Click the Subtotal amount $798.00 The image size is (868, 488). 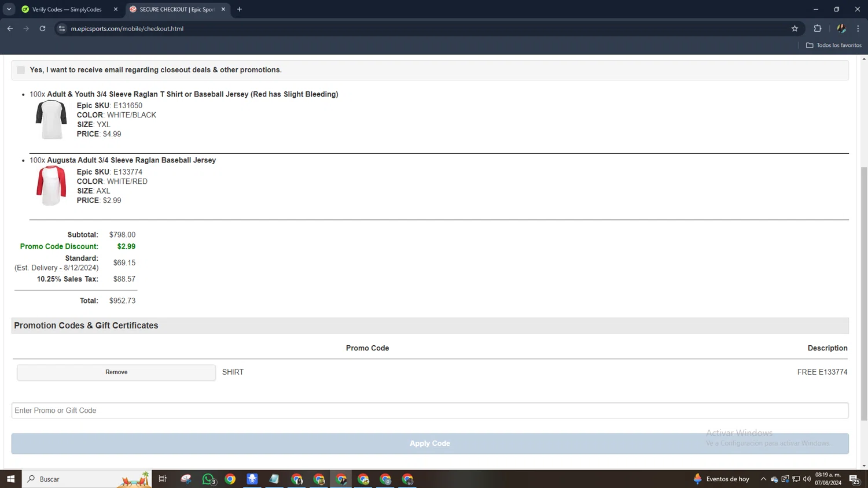(122, 235)
